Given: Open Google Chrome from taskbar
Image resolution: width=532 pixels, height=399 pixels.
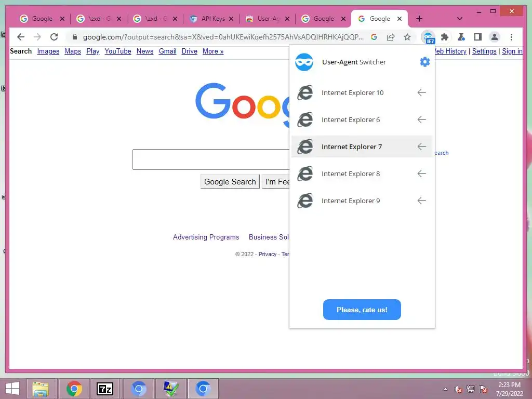Looking at the screenshot, I should tap(74, 389).
